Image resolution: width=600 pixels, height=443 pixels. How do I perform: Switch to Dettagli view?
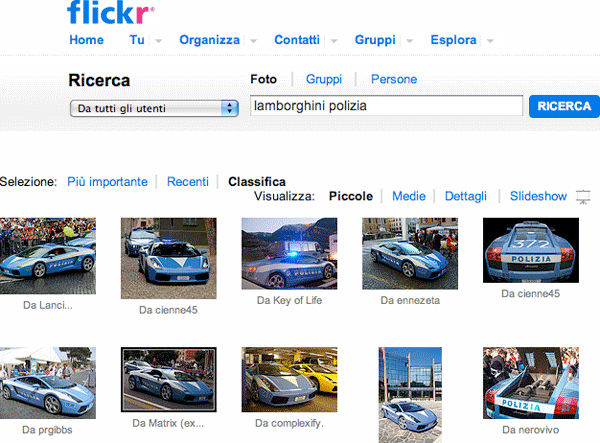pyautogui.click(x=466, y=197)
